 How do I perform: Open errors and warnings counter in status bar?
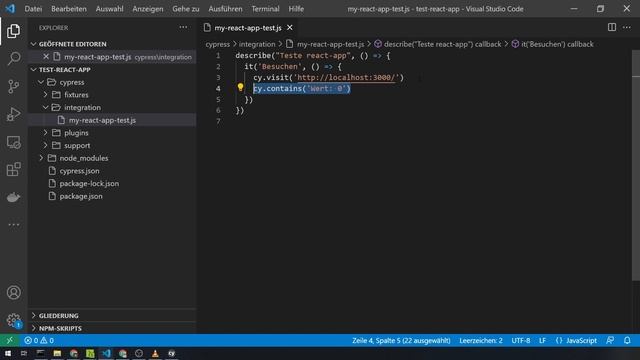tap(39, 340)
